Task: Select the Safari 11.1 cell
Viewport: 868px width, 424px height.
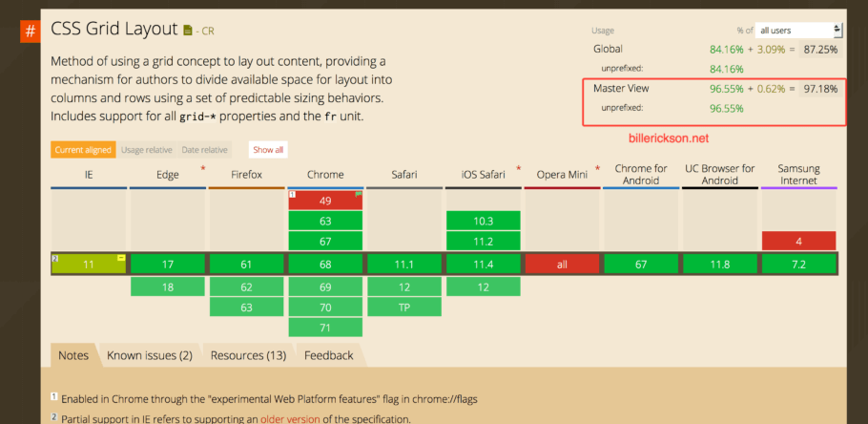Action: [404, 265]
